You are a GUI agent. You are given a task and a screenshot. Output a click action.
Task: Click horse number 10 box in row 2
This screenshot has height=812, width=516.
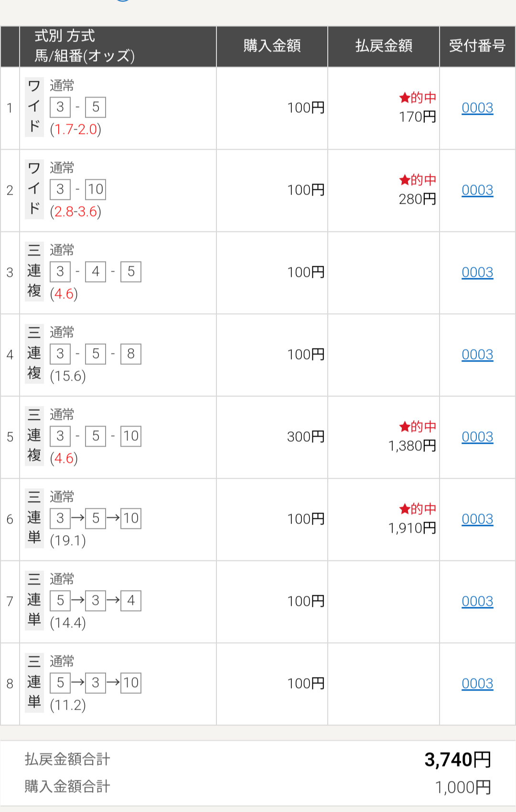click(96, 189)
